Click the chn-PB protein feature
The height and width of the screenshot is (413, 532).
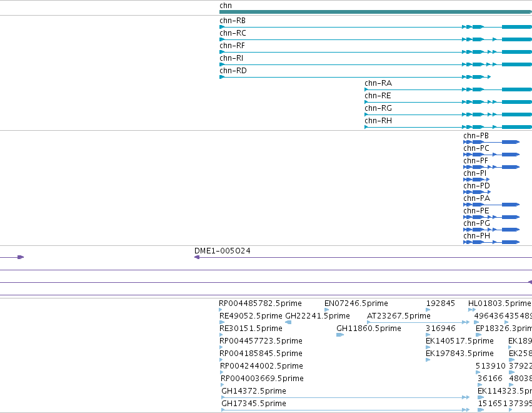click(x=491, y=142)
